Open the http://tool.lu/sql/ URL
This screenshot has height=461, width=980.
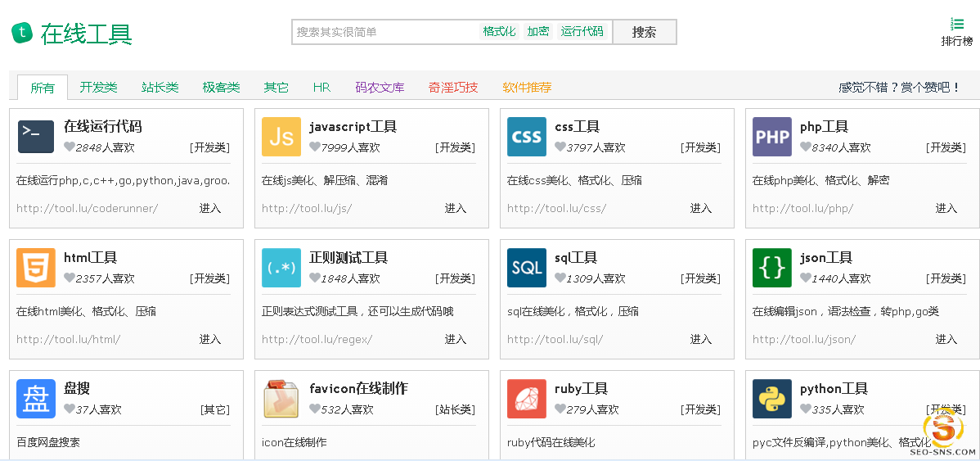point(555,339)
